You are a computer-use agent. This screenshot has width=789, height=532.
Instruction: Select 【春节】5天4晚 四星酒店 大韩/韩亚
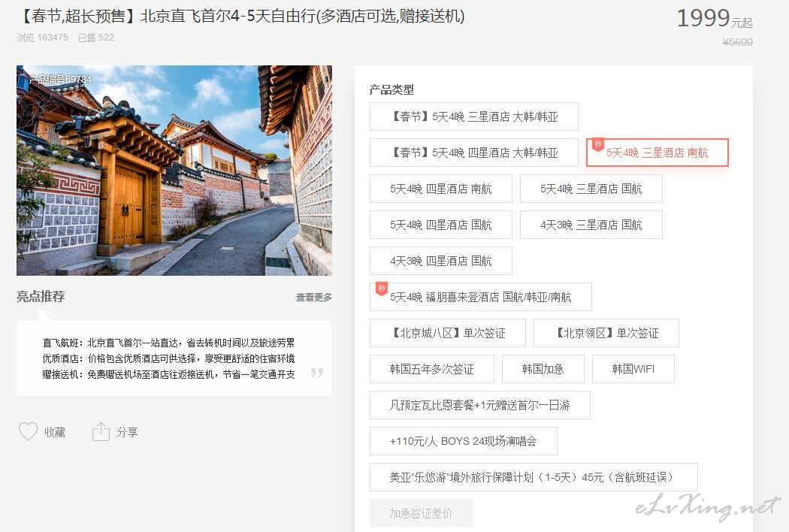click(474, 153)
